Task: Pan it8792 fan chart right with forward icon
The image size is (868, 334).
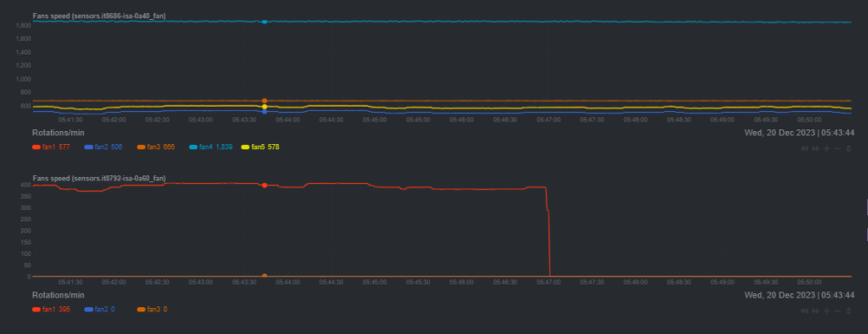Action: tap(815, 311)
